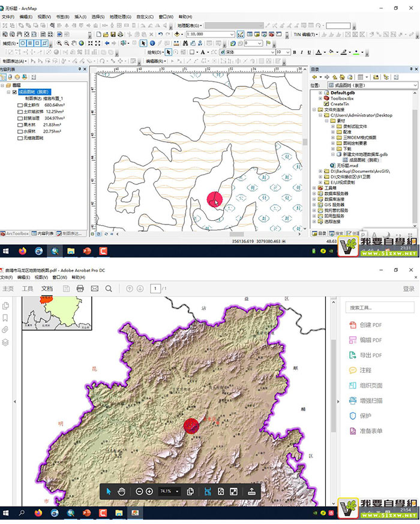Image resolution: width=420 pixels, height=524 pixels.
Task: Open layers sidebar icon in Acrobat
Action: point(5,342)
